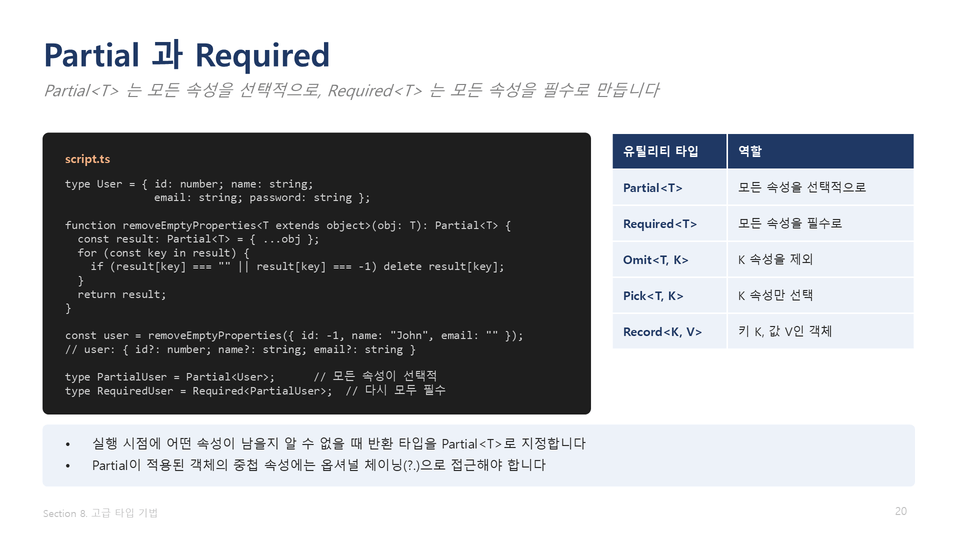
Task: Click the "for (const key in result) {" line
Action: tap(163, 253)
